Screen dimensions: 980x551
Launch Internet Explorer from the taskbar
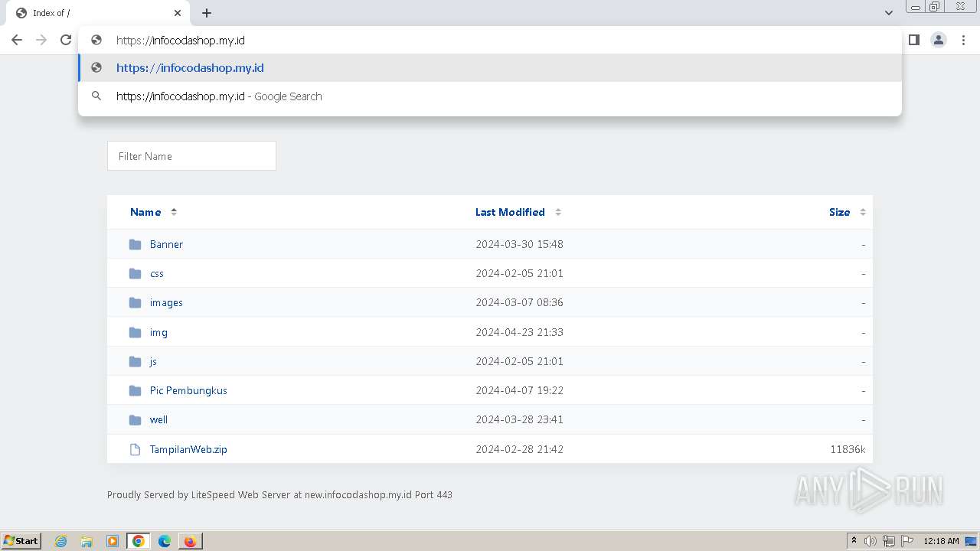click(x=61, y=541)
